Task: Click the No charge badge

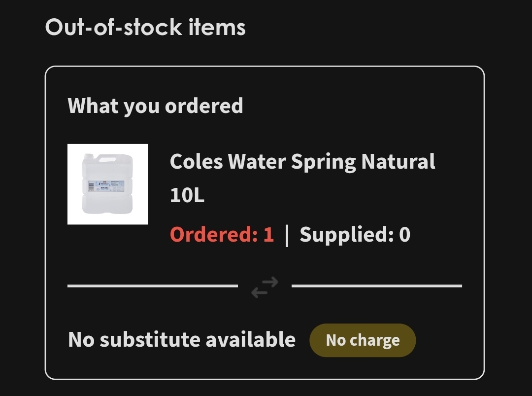Action: pyautogui.click(x=363, y=340)
